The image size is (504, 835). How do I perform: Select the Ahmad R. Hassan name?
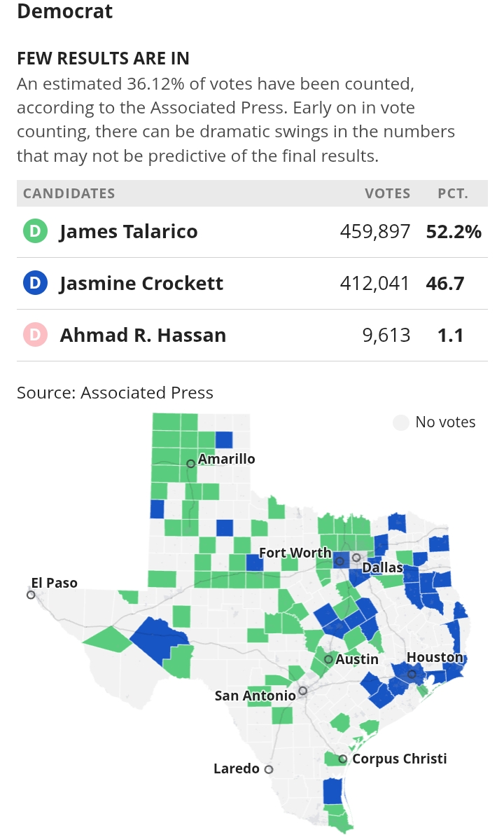[143, 336]
